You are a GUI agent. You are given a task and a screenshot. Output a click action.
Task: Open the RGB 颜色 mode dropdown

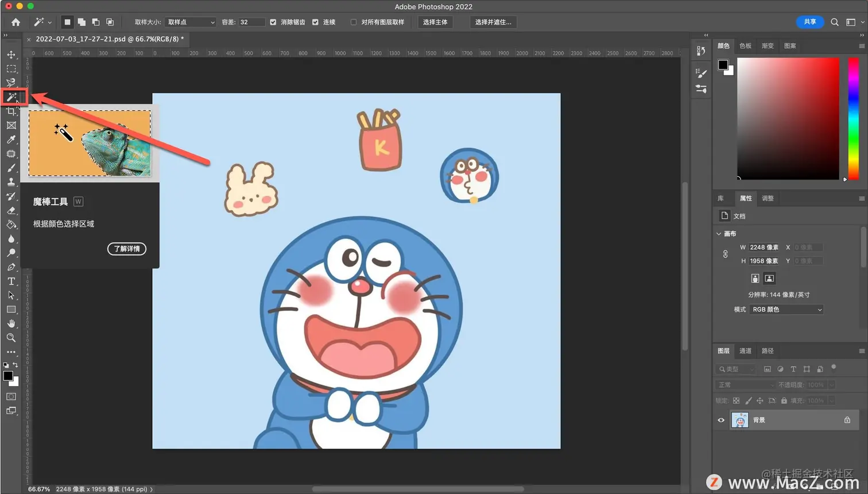point(786,310)
